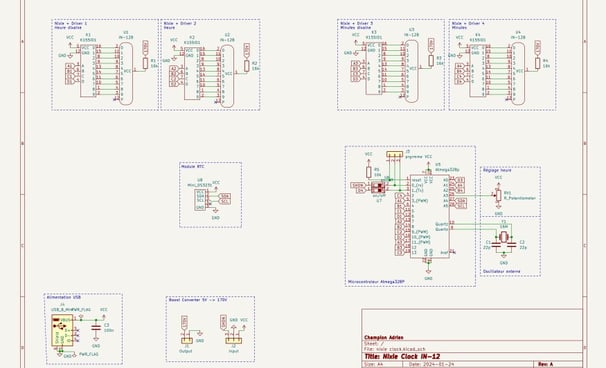Select the U7 switch component
Viewport: 606px width, 368px height.
379,188
